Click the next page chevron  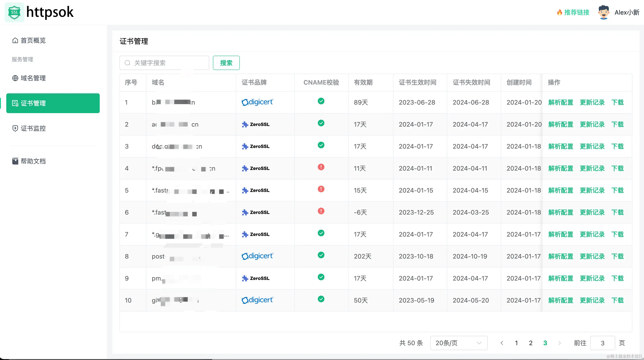[560, 343]
